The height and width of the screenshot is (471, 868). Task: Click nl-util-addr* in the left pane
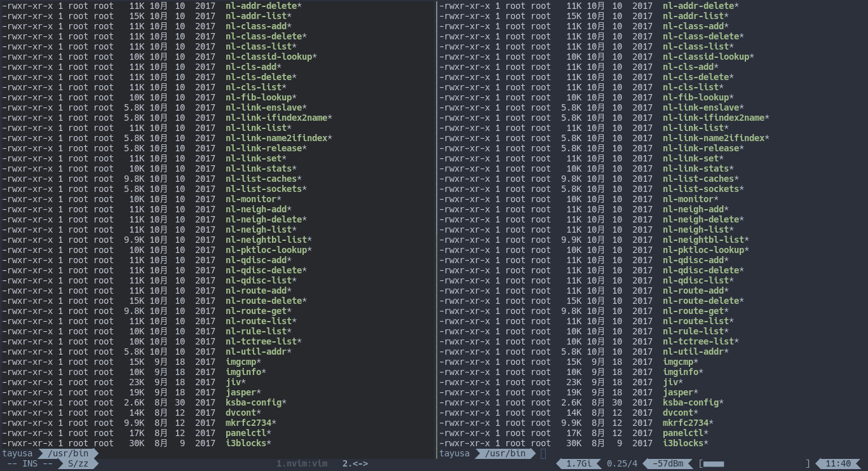pos(259,352)
